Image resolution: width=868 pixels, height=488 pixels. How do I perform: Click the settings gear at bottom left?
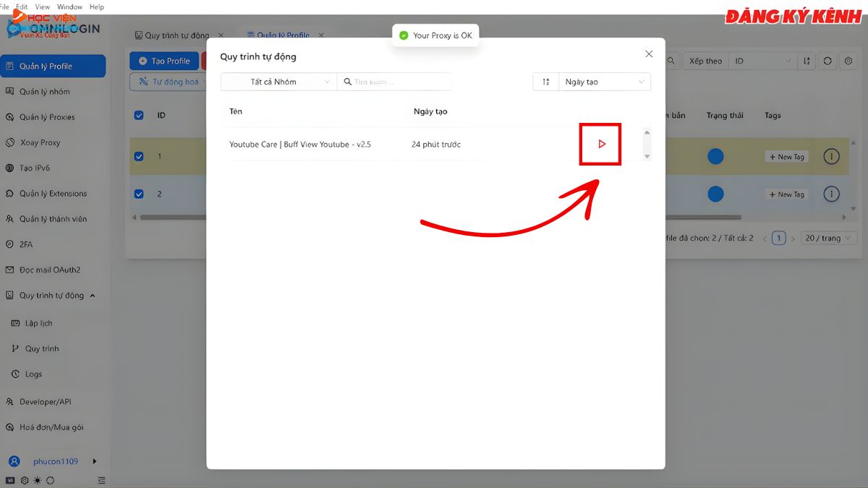pyautogui.click(x=24, y=480)
